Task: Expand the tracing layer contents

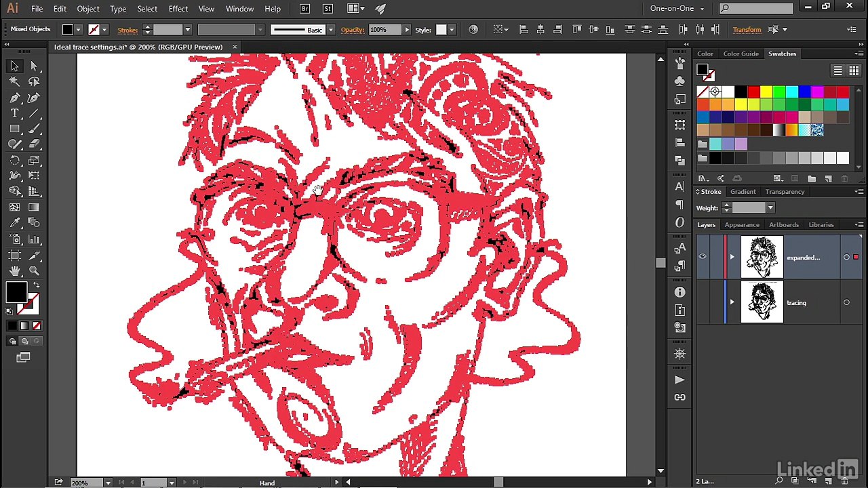Action: pyautogui.click(x=732, y=302)
